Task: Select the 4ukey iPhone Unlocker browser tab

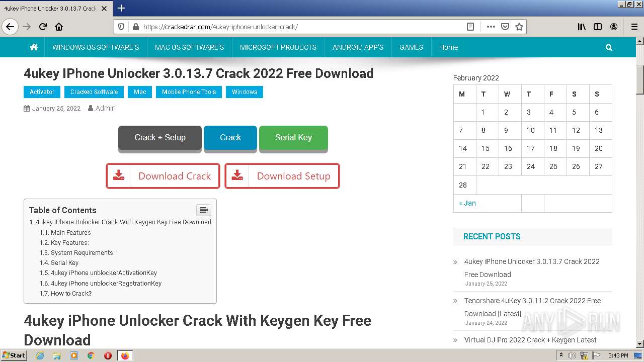Action: [55, 8]
